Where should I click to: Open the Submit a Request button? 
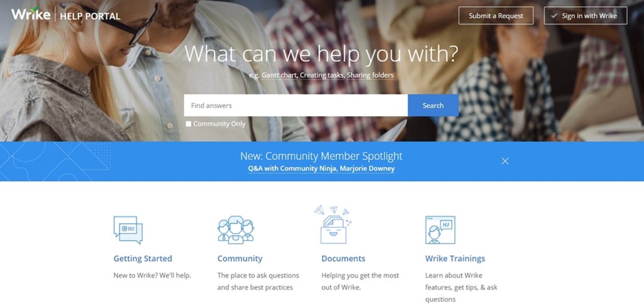[496, 16]
